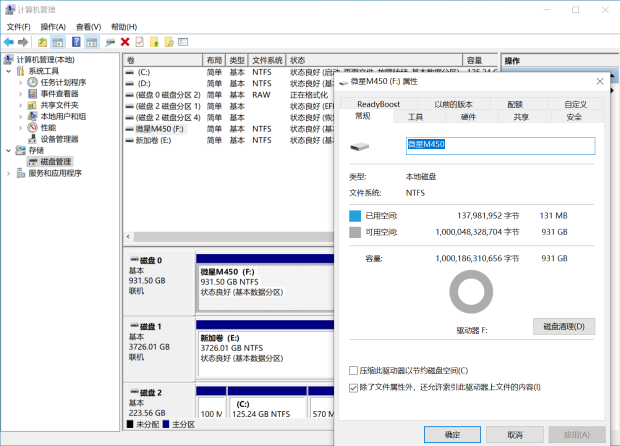Switch to the ReadyBoost tab
620x446 pixels.
378,104
